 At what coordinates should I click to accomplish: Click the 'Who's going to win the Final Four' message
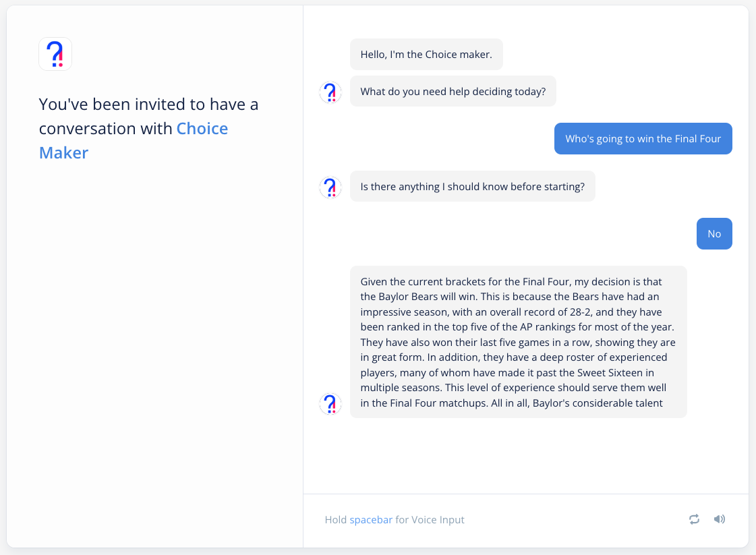(x=643, y=139)
